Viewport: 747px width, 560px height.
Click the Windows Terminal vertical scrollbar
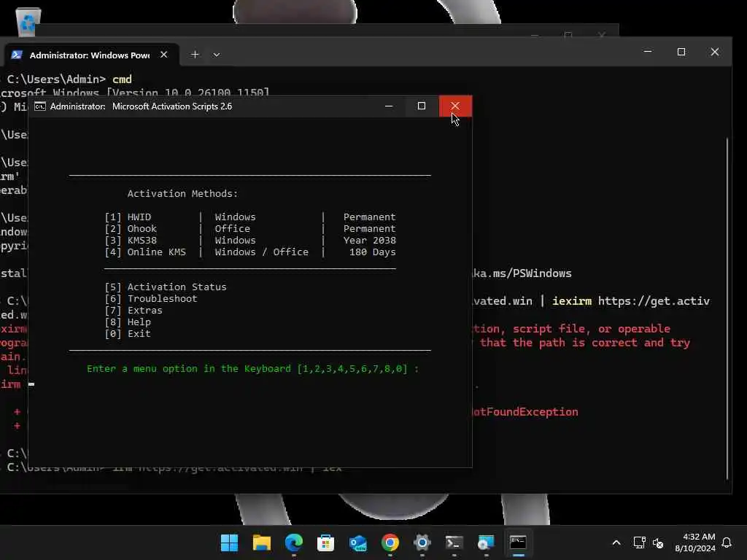pyautogui.click(x=727, y=308)
